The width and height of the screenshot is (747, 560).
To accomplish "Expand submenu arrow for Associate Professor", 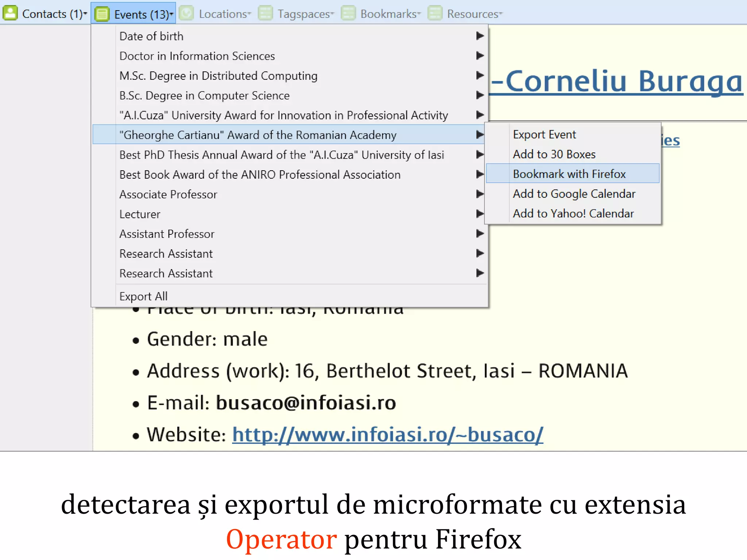I will pos(480,194).
